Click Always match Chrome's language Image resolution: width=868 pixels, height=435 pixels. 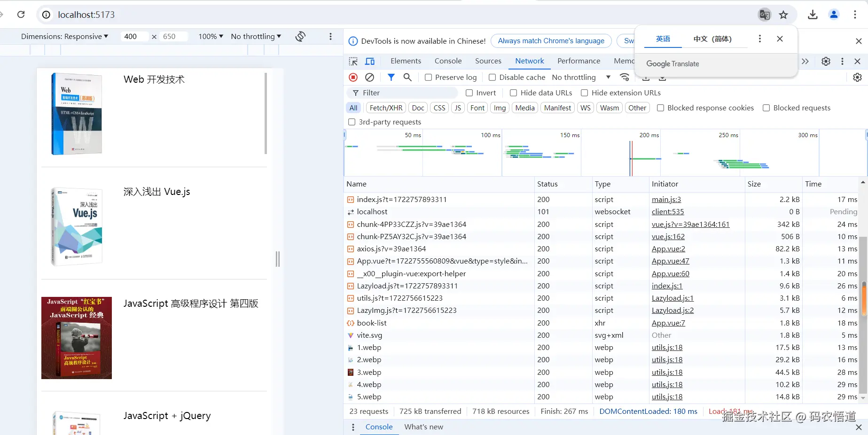click(x=551, y=41)
